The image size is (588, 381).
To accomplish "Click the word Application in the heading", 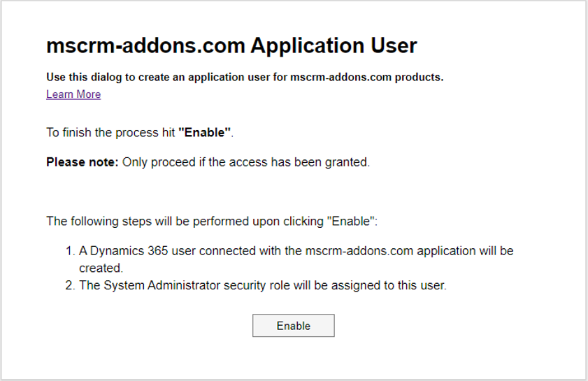I will (x=308, y=45).
